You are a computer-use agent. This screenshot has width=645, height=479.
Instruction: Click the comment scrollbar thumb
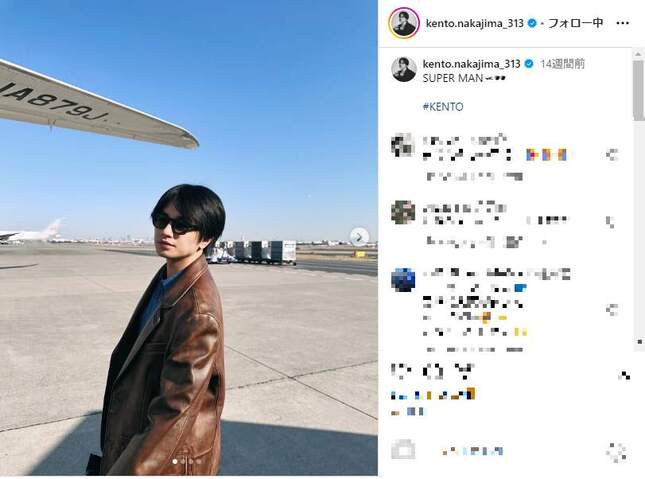[x=638, y=90]
